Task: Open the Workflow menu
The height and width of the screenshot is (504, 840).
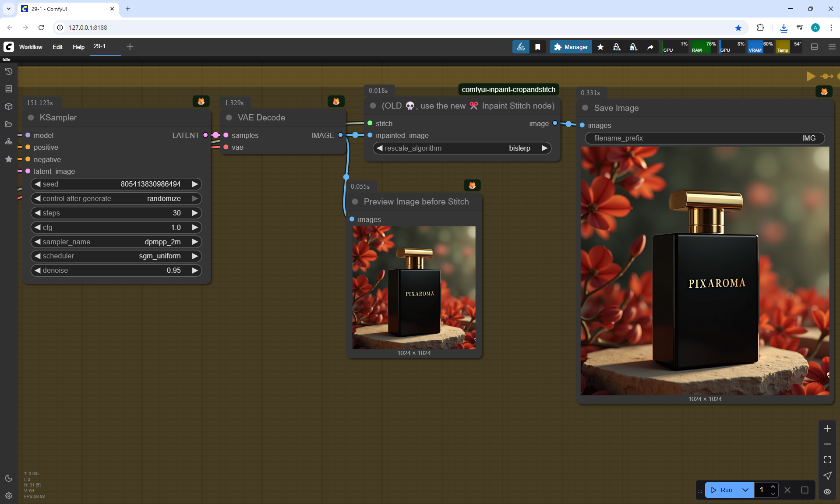Action: point(31,47)
